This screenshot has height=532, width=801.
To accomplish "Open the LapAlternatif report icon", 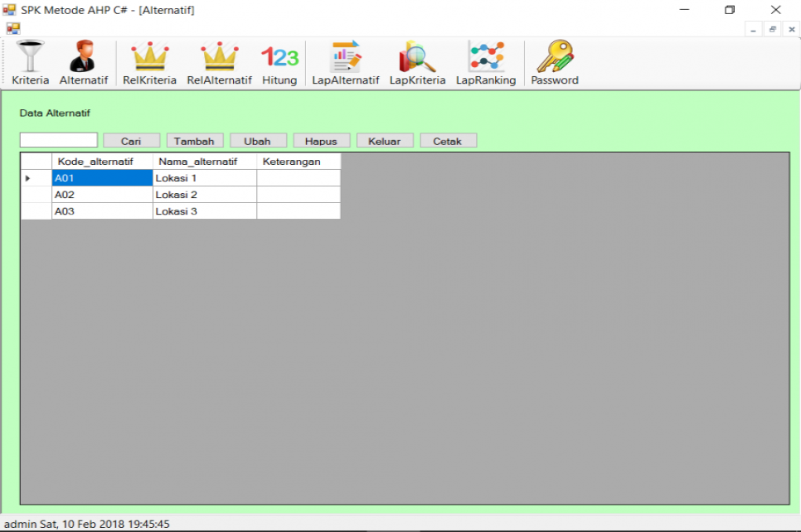I will point(345,63).
